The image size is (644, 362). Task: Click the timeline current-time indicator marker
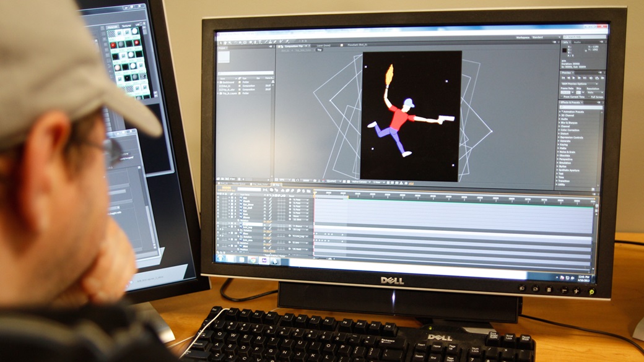315,192
